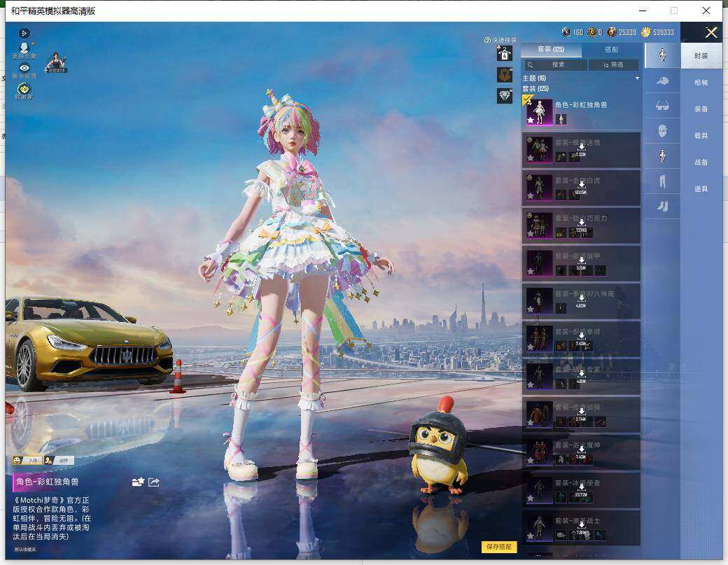Toggle the 展示设置 eye icon
This screenshot has width=728, height=565.
24,68
